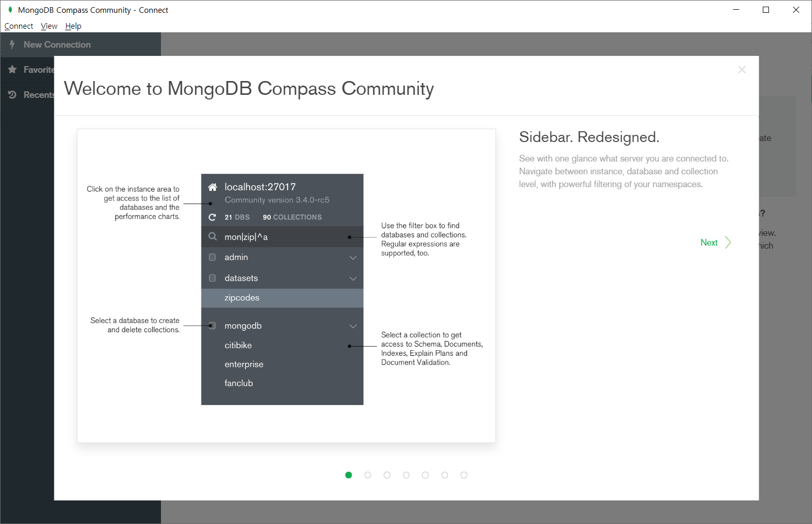812x524 pixels.
Task: Open the Connect menu
Action: 19,26
